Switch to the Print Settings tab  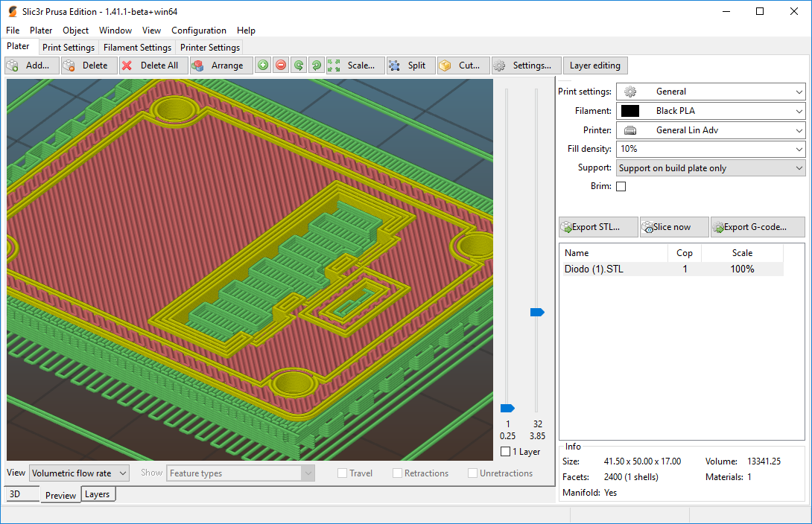[x=69, y=48]
